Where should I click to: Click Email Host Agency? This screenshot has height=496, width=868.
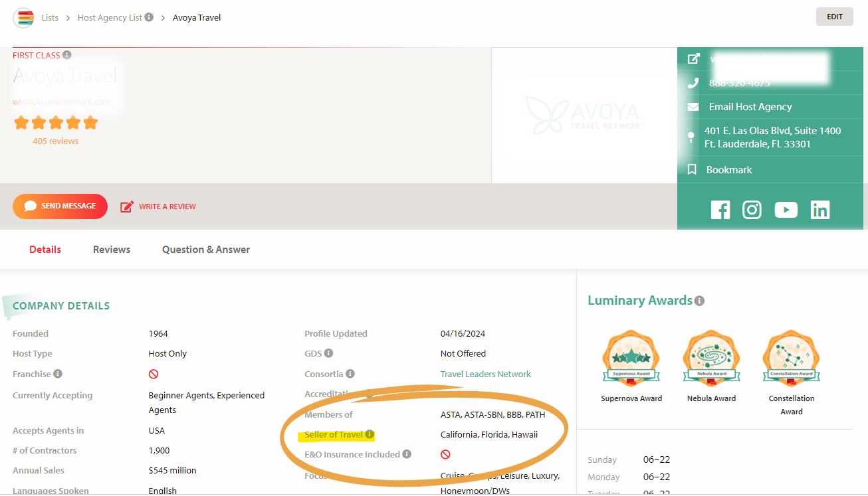[750, 107]
